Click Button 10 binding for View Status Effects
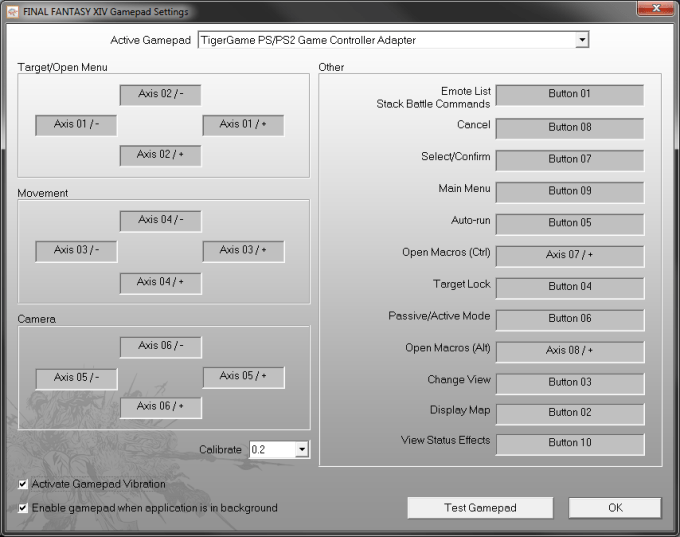 pos(570,444)
